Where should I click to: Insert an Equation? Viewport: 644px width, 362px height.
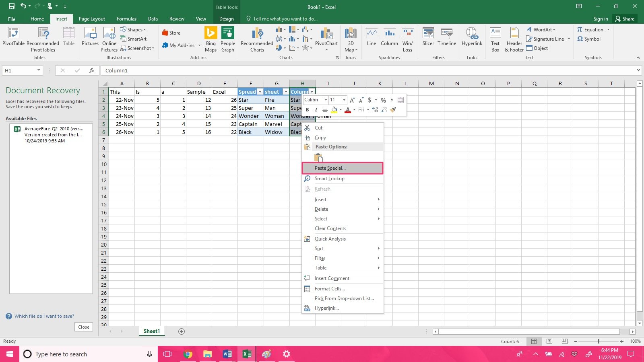(x=590, y=29)
